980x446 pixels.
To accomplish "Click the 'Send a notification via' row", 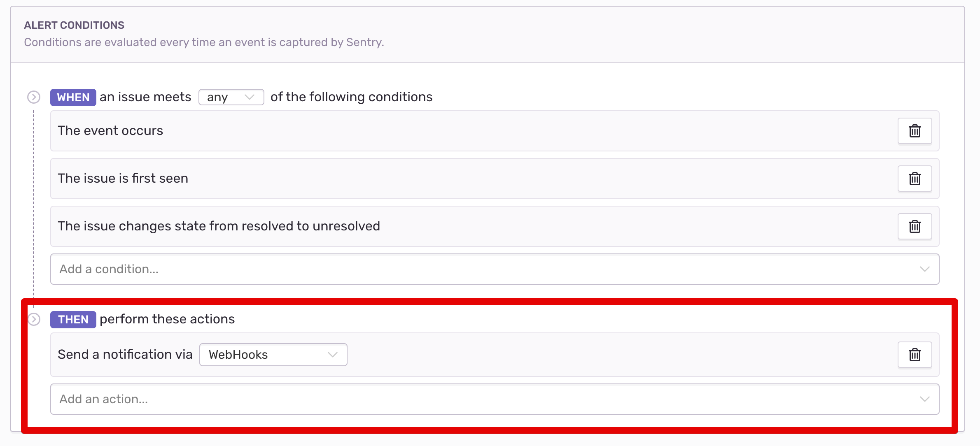I will [495, 355].
